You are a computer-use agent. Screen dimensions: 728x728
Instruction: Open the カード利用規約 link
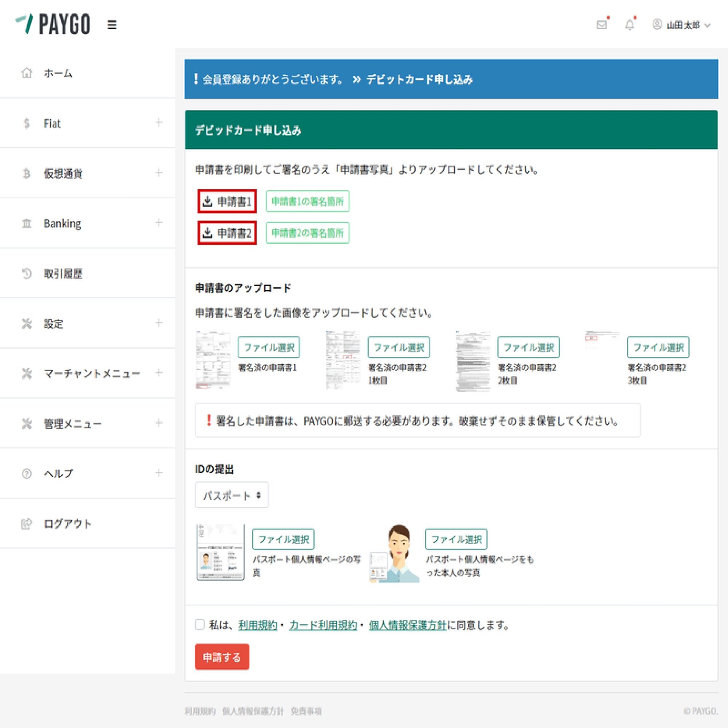[323, 625]
